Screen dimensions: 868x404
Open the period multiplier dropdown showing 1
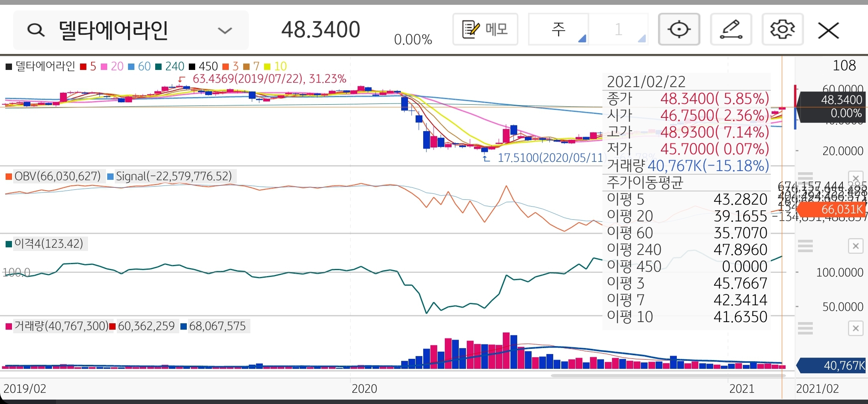pos(618,29)
